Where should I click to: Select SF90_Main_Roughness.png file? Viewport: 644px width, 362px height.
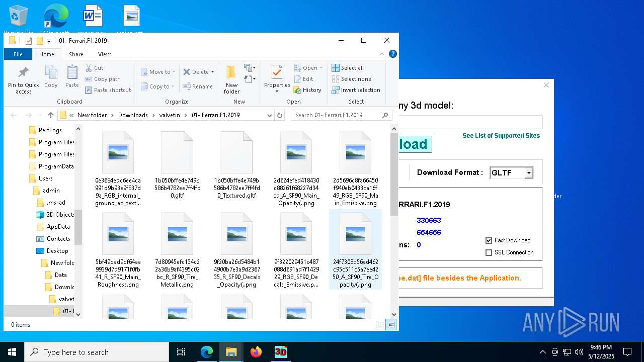[x=118, y=250]
